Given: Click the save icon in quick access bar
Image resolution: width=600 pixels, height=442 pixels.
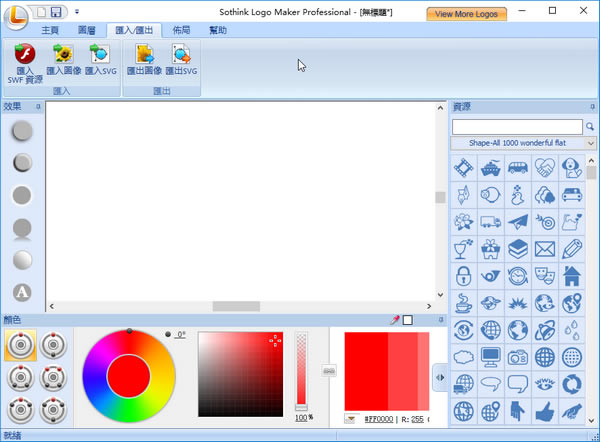Looking at the screenshot, I should click(56, 12).
